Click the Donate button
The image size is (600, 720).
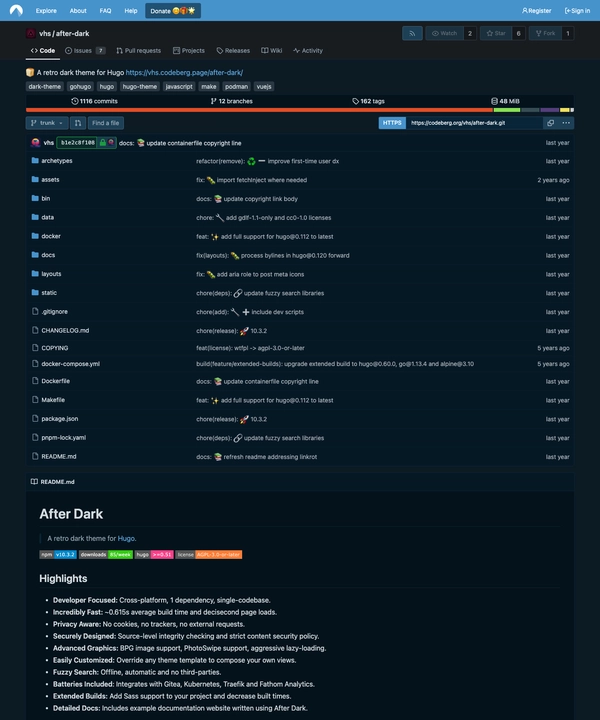point(173,11)
